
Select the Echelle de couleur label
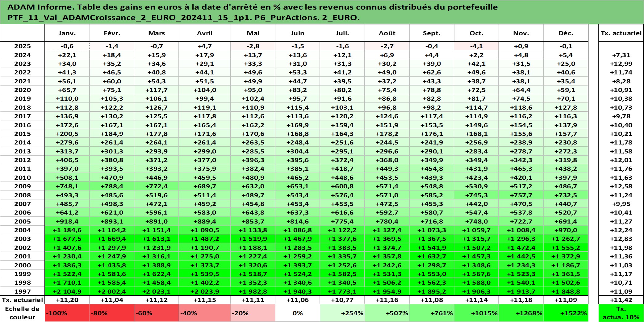coord(23,313)
